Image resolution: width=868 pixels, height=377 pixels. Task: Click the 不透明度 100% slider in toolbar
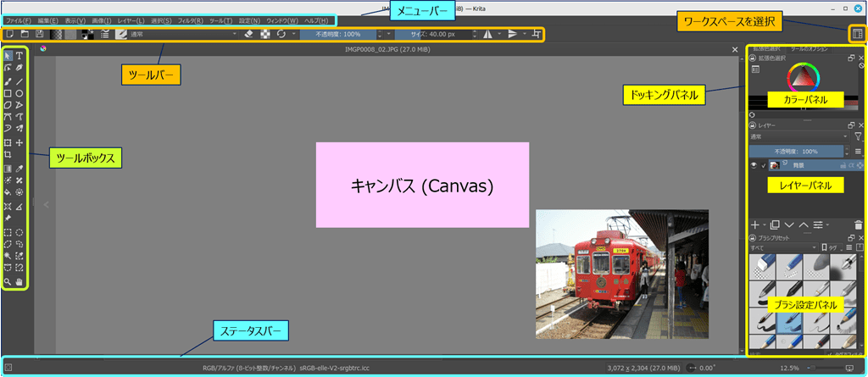point(339,34)
